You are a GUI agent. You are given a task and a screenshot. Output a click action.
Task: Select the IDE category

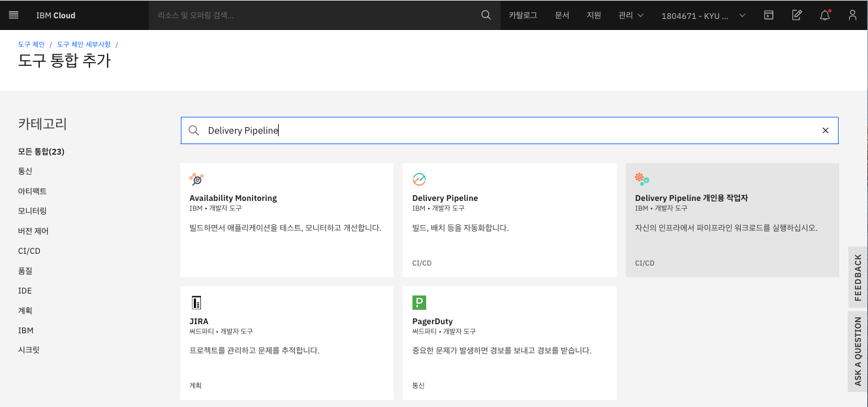coord(25,291)
